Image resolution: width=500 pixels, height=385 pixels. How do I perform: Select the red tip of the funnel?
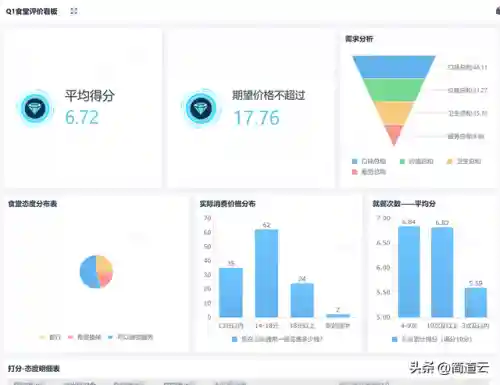[394, 133]
